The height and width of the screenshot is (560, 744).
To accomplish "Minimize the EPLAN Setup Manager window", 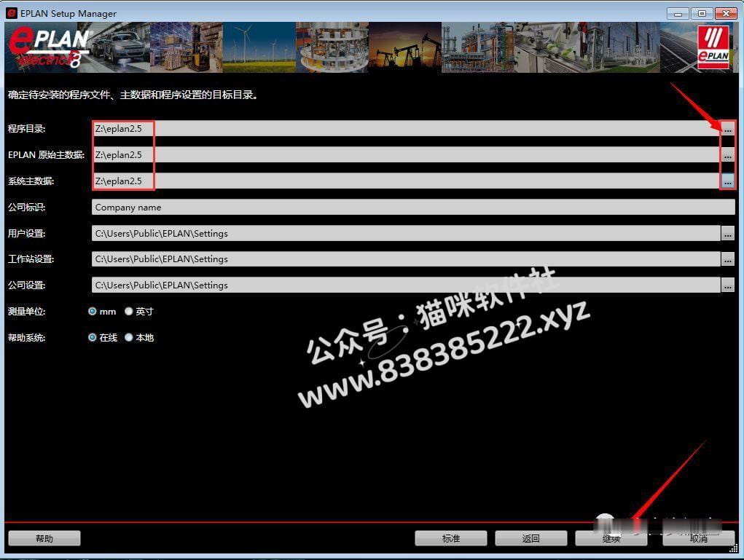I will click(x=678, y=14).
